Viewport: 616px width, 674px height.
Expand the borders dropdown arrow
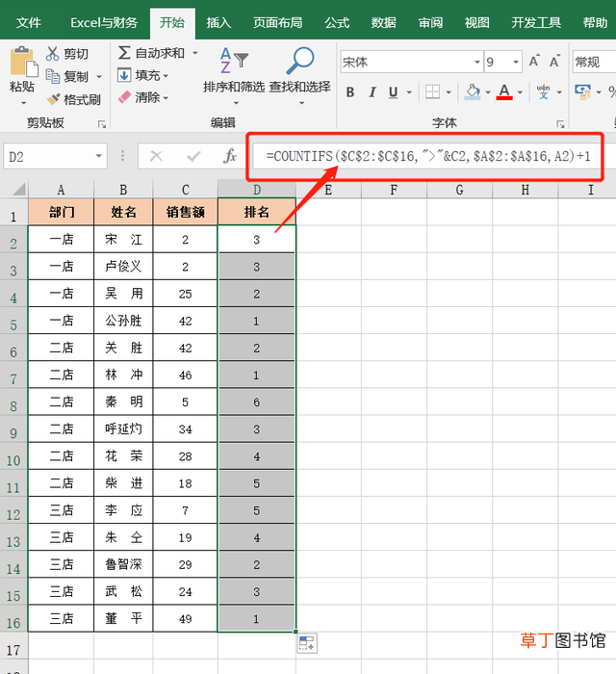click(449, 92)
